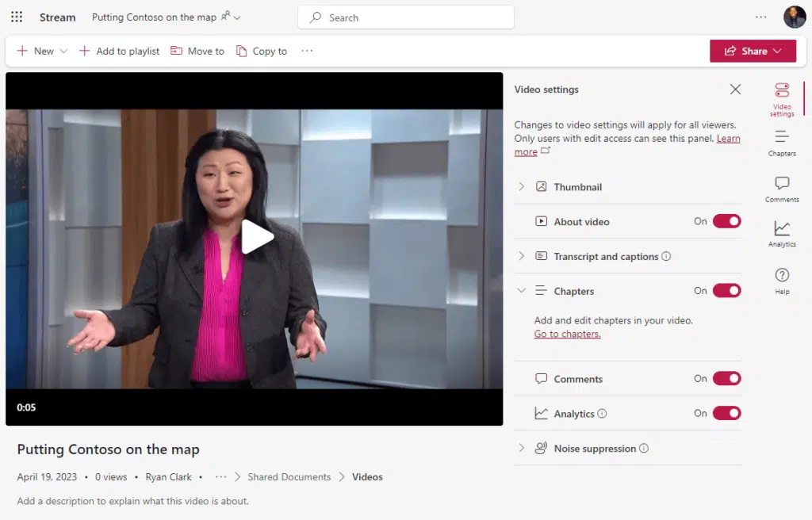812x520 pixels.
Task: Open the Shared Documents breadcrumb
Action: (289, 477)
